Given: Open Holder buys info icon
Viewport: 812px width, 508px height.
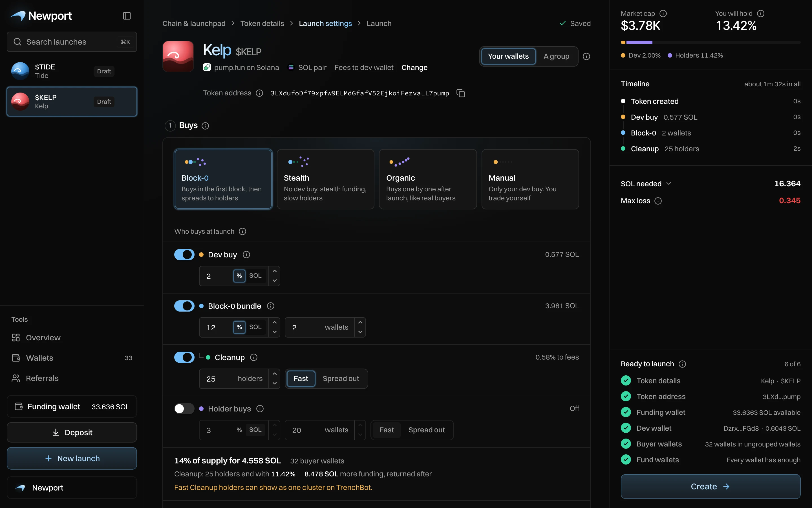Looking at the screenshot, I should pos(260,409).
